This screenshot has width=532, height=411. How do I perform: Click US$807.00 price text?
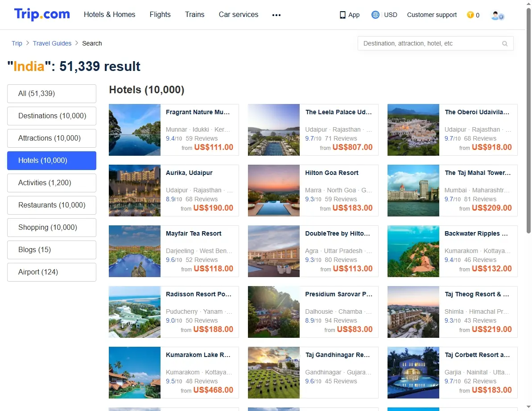tap(353, 147)
